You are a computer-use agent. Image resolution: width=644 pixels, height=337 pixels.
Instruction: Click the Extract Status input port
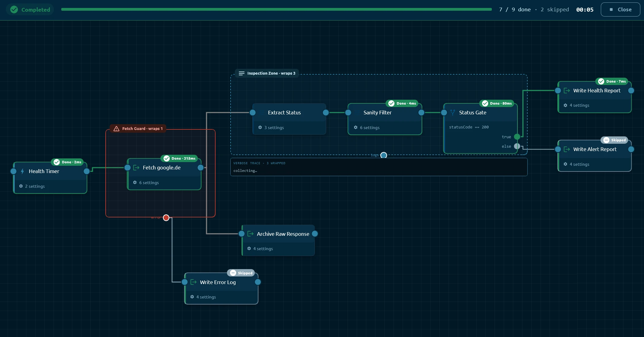click(253, 113)
